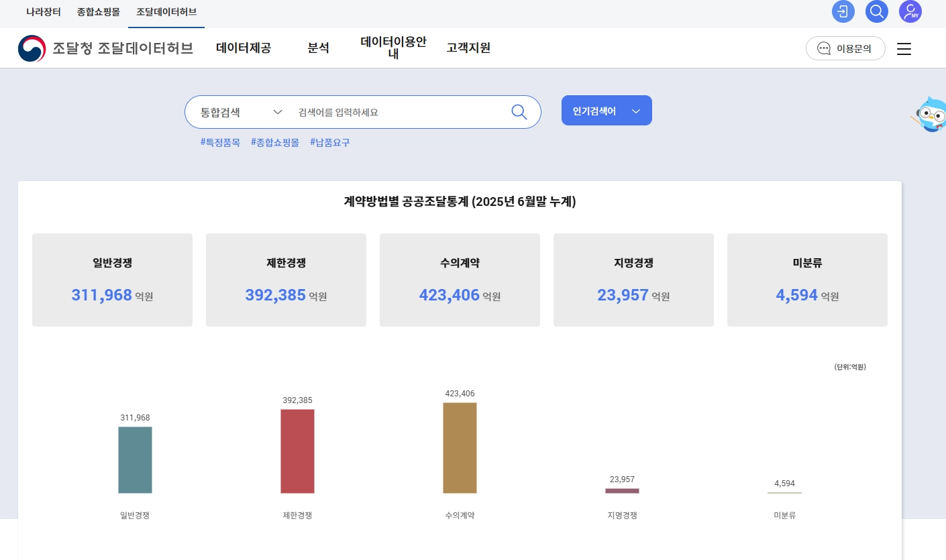Open search using the magnifier icon top right
This screenshot has width=946, height=560.
pyautogui.click(x=877, y=11)
